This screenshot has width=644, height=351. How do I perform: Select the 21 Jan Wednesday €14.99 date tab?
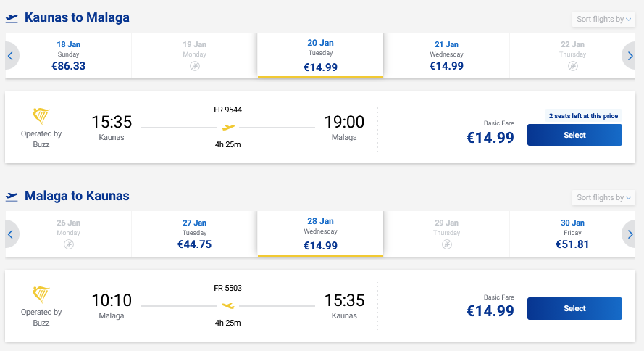tap(446, 55)
